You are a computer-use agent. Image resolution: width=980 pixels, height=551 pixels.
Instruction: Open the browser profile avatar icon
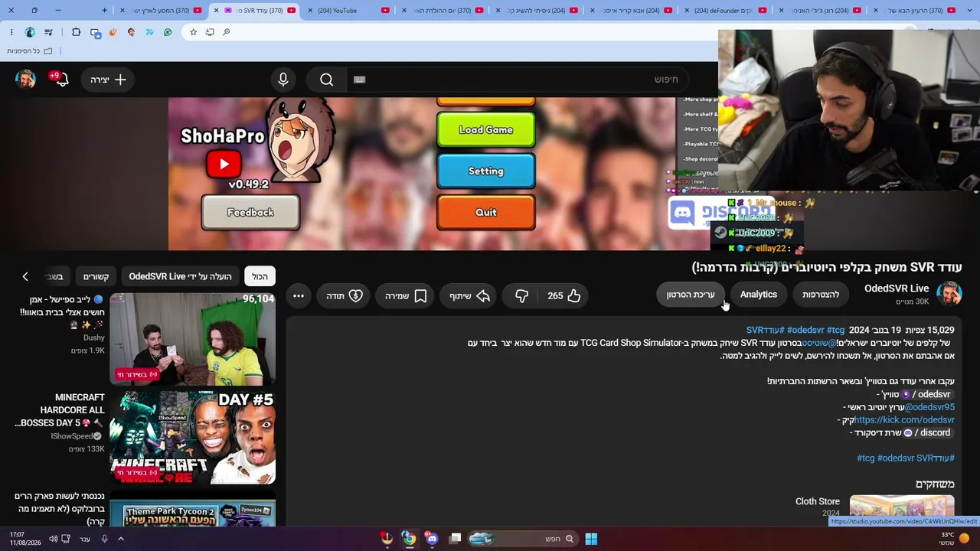[x=30, y=32]
